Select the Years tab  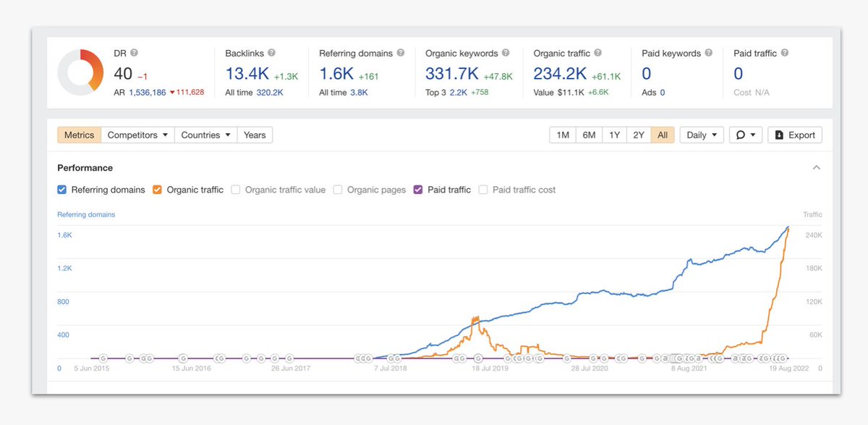coord(255,135)
